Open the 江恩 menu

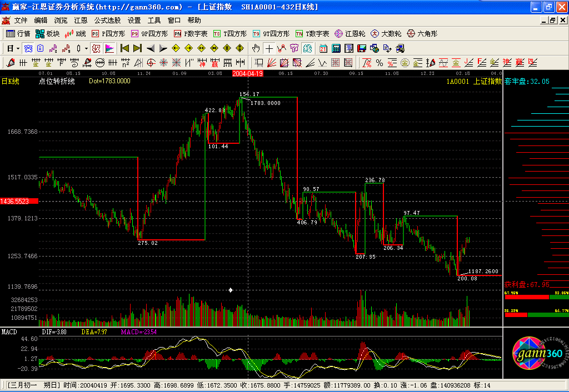coord(81,20)
